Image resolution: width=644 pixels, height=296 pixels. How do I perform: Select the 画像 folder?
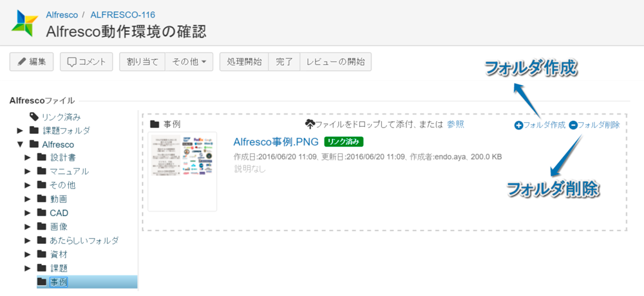59,227
